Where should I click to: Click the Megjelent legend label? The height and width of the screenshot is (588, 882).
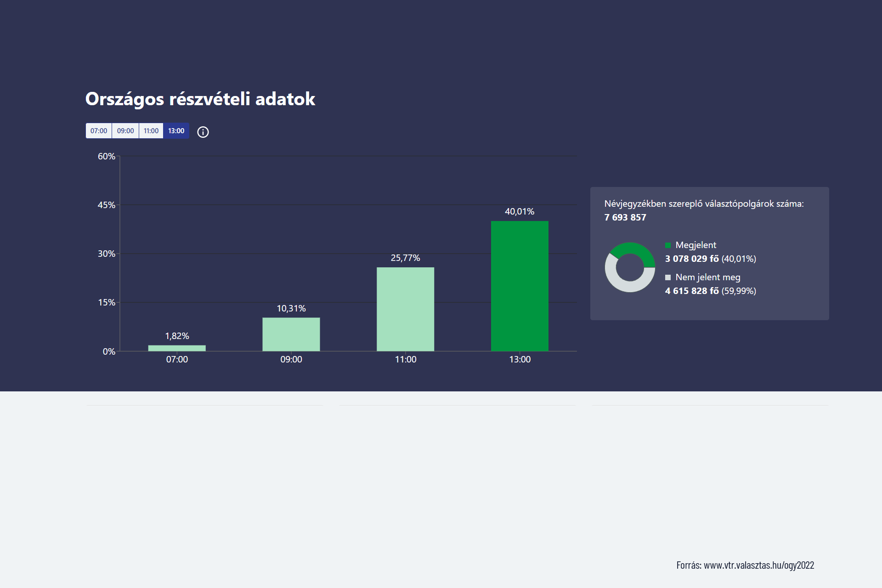(x=695, y=245)
